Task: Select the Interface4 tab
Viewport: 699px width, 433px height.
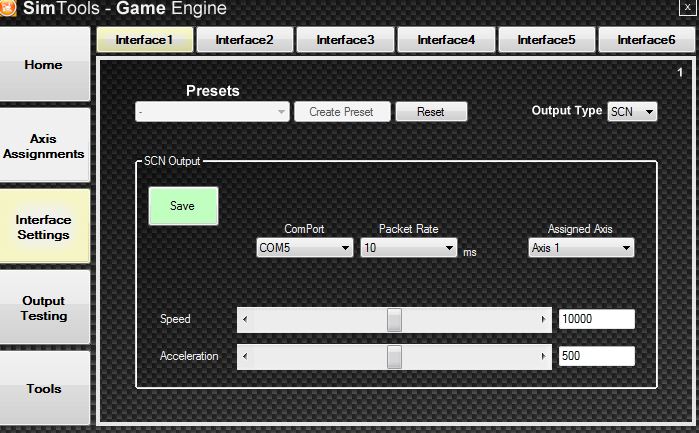Action: click(446, 40)
